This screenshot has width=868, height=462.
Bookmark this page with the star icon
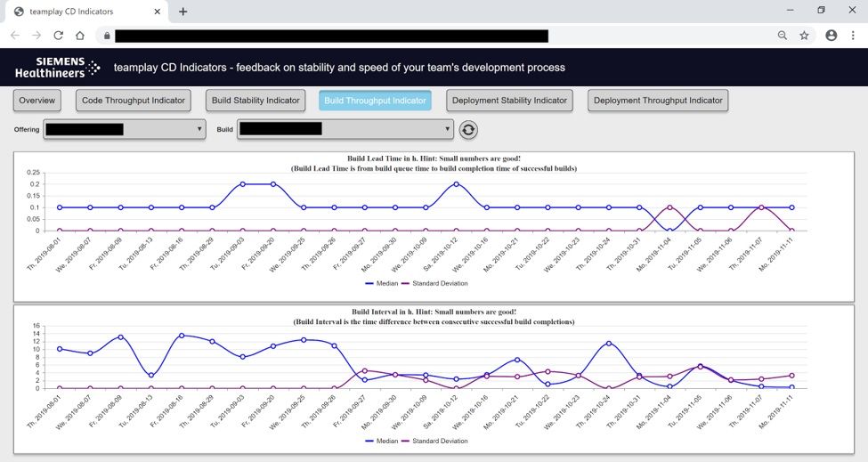click(804, 36)
